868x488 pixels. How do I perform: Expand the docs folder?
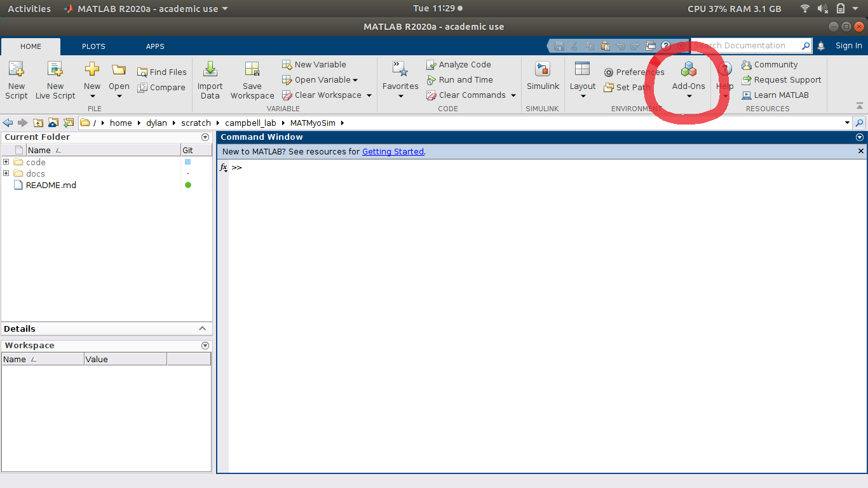[6, 173]
